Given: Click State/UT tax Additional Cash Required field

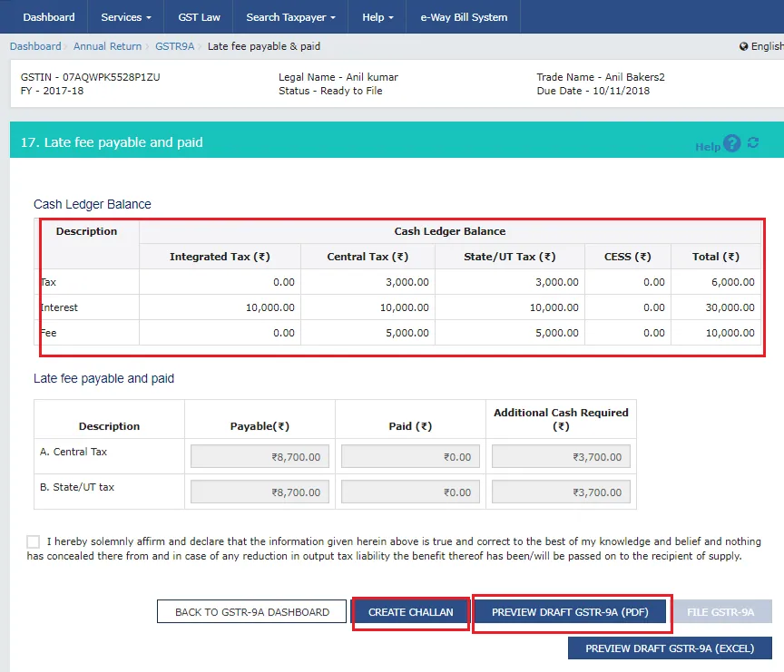Looking at the screenshot, I should click(x=561, y=492).
